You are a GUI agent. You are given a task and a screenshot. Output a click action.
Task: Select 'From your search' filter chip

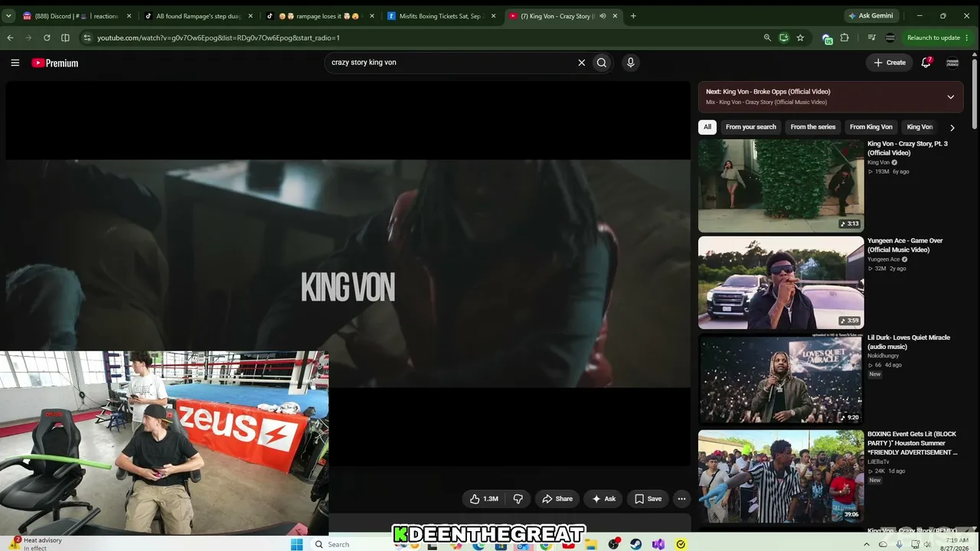(x=750, y=127)
